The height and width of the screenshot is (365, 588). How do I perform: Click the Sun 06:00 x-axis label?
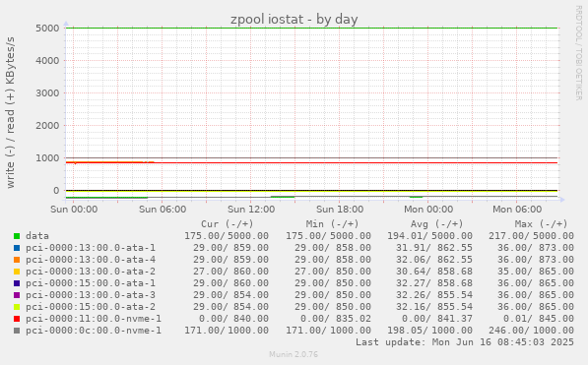163,210
